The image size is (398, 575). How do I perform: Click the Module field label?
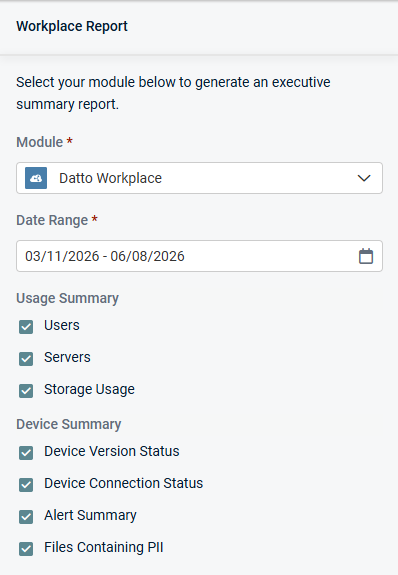click(x=40, y=142)
